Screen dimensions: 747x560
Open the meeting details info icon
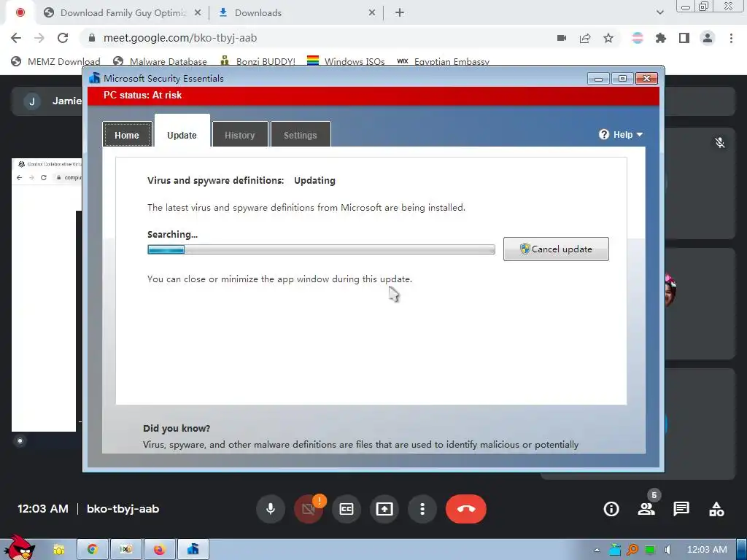tap(611, 509)
